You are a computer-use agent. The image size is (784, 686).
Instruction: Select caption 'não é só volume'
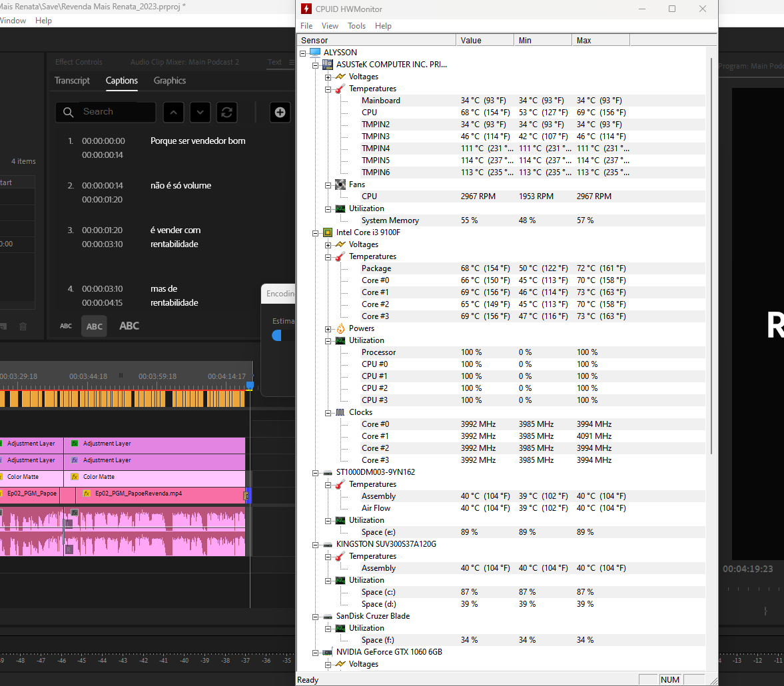[x=181, y=186]
